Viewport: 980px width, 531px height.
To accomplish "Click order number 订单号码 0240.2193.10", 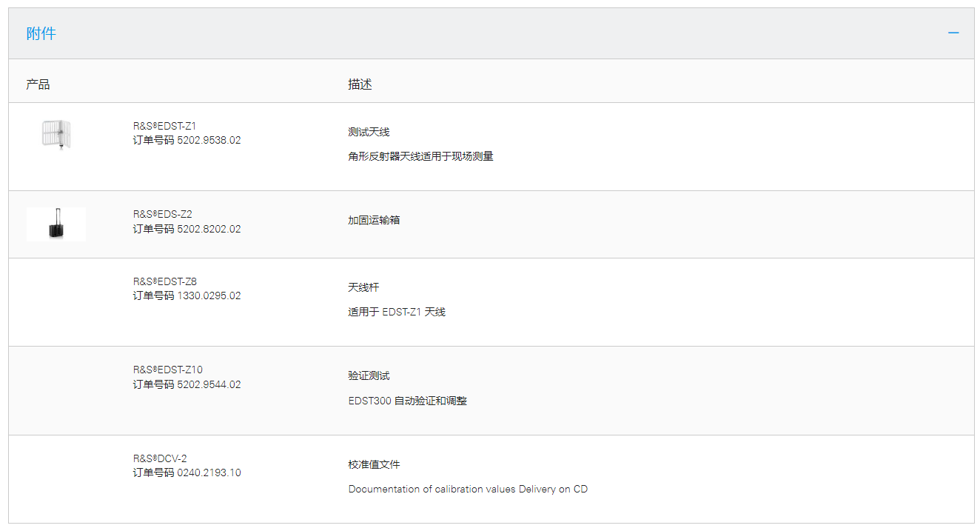I will click(187, 472).
